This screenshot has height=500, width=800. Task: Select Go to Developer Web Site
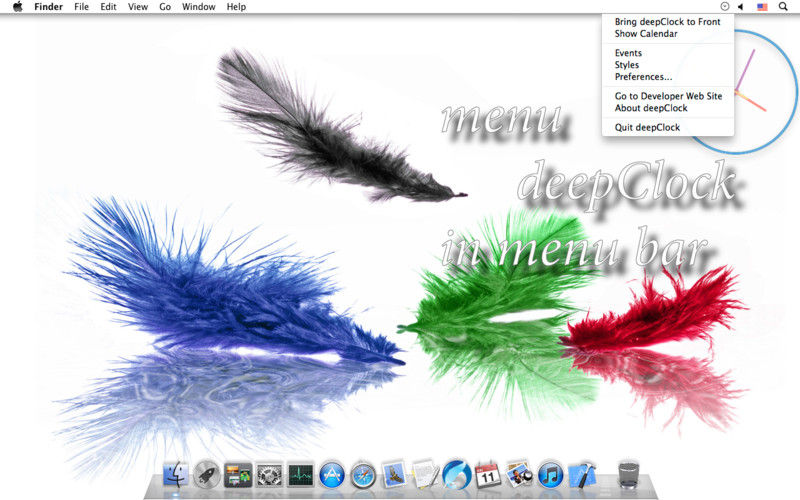[667, 96]
